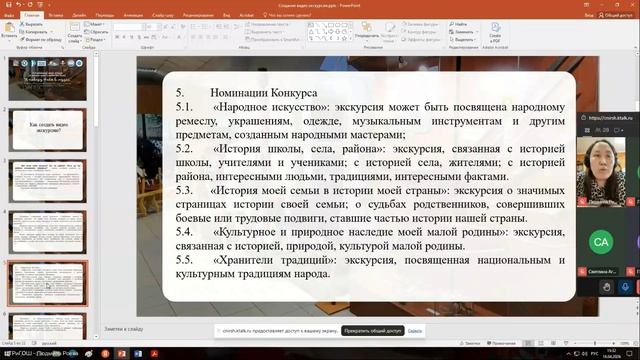Click Создать PDF Acrobat icon
The image size is (640, 360).
pyautogui.click(x=495, y=33)
